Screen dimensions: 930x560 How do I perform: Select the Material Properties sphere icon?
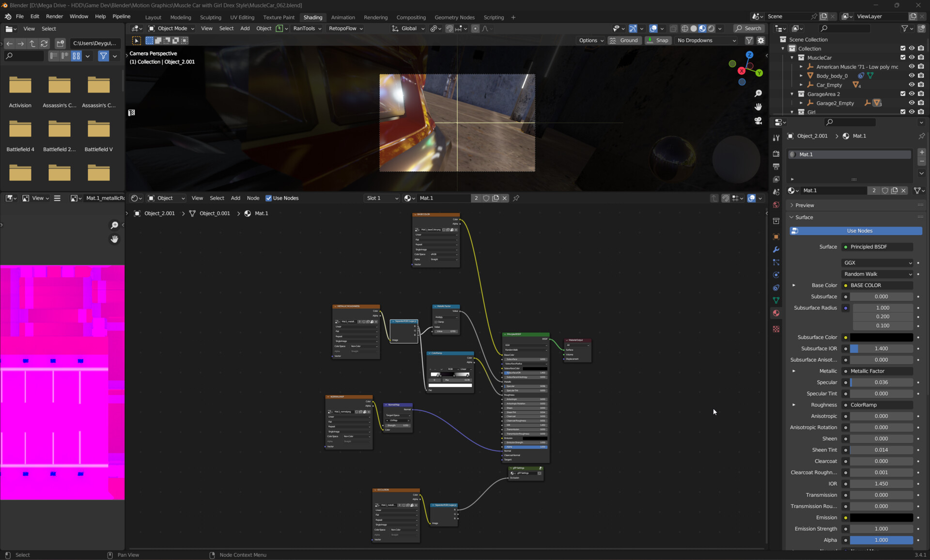[776, 313]
